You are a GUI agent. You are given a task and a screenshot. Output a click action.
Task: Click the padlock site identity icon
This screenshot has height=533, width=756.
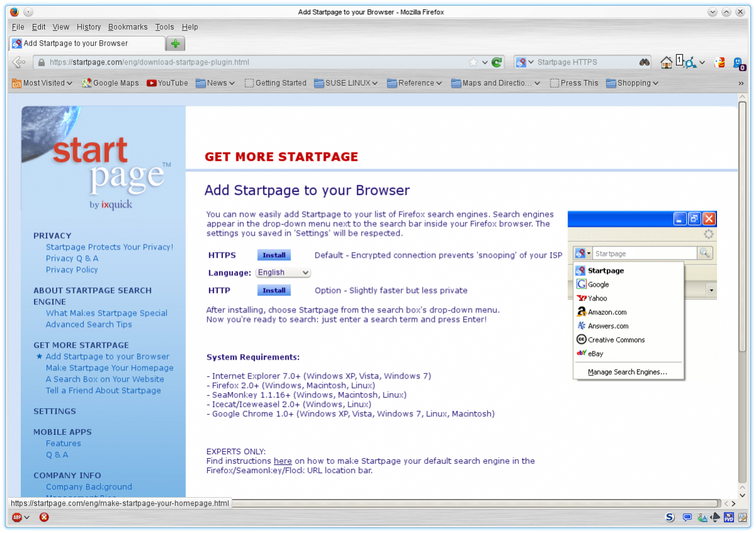click(41, 62)
